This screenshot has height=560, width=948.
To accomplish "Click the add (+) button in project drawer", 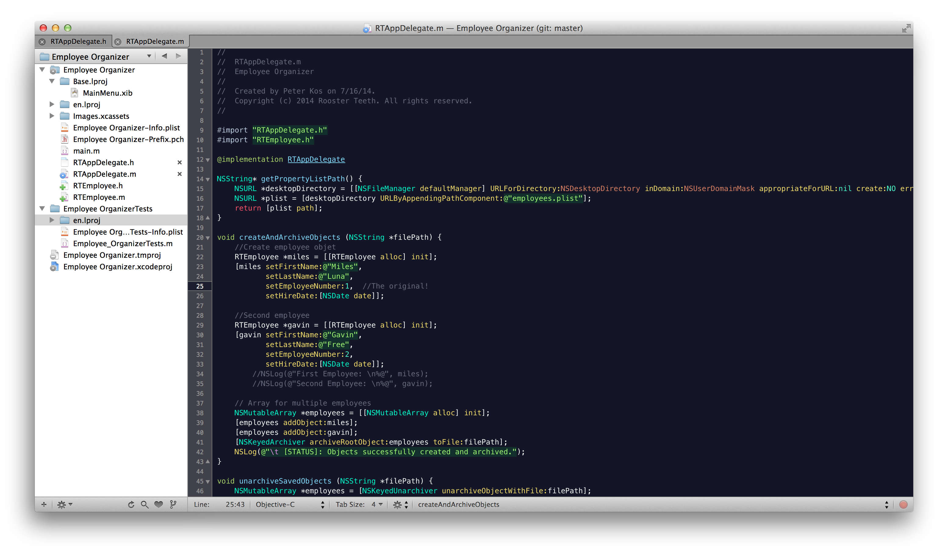I will 44,505.
